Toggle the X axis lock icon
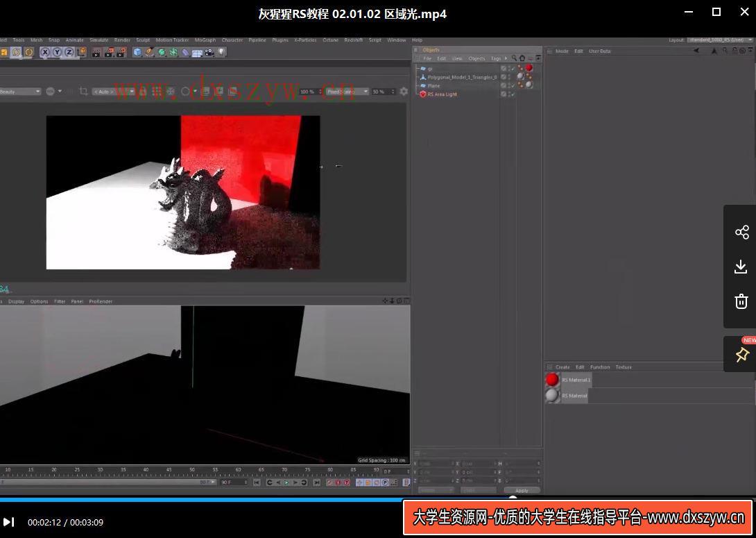The width and height of the screenshot is (756, 538). [45, 52]
